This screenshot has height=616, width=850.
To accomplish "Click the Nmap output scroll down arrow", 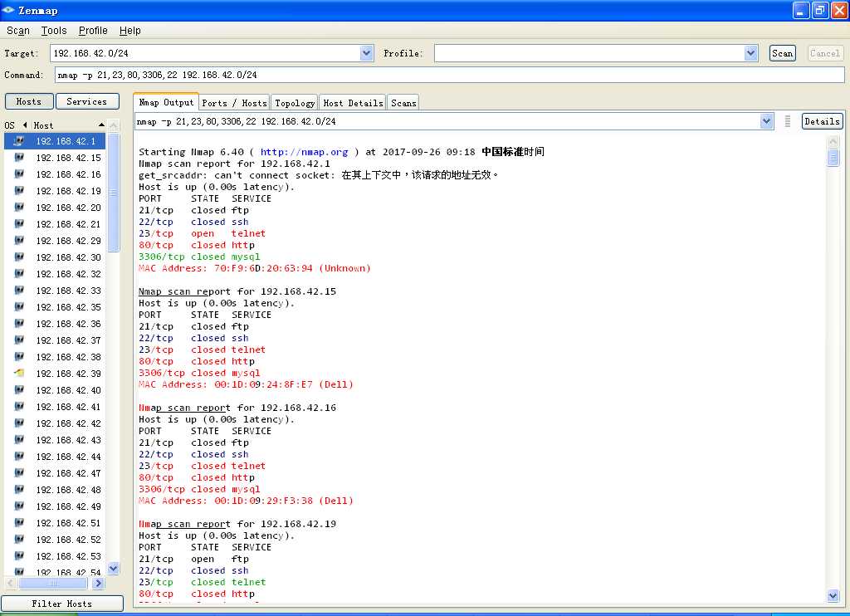I will coord(833,596).
